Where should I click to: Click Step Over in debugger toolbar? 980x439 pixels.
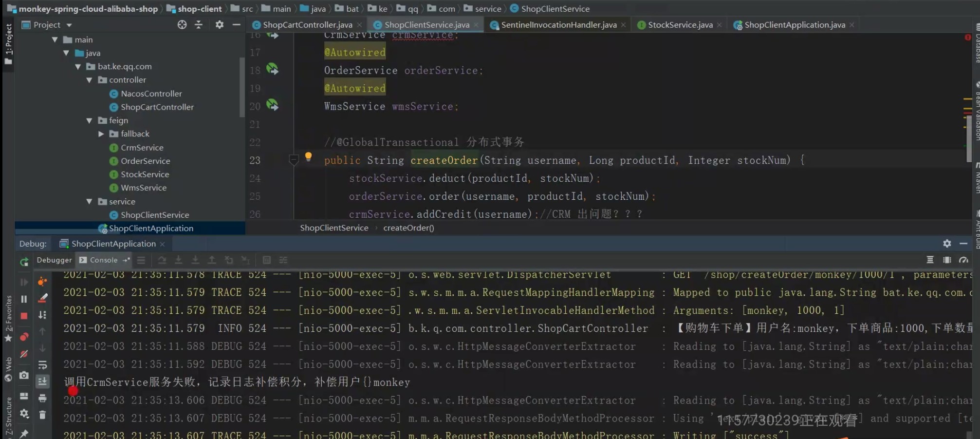click(x=162, y=260)
